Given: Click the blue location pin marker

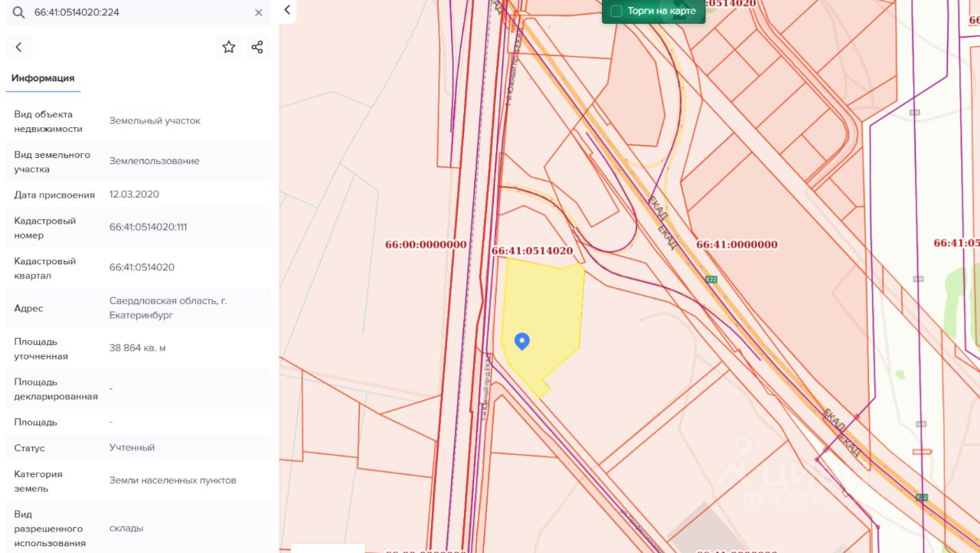Looking at the screenshot, I should click(522, 341).
